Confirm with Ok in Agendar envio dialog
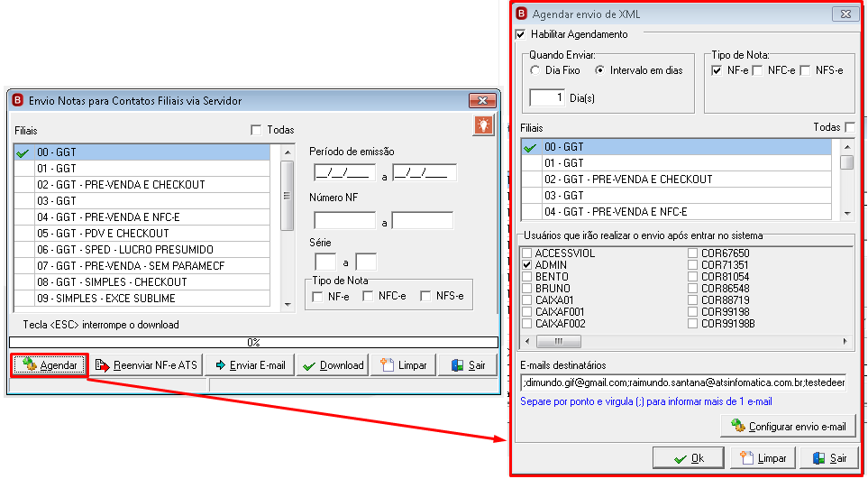This screenshot has width=868, height=479. (689, 458)
